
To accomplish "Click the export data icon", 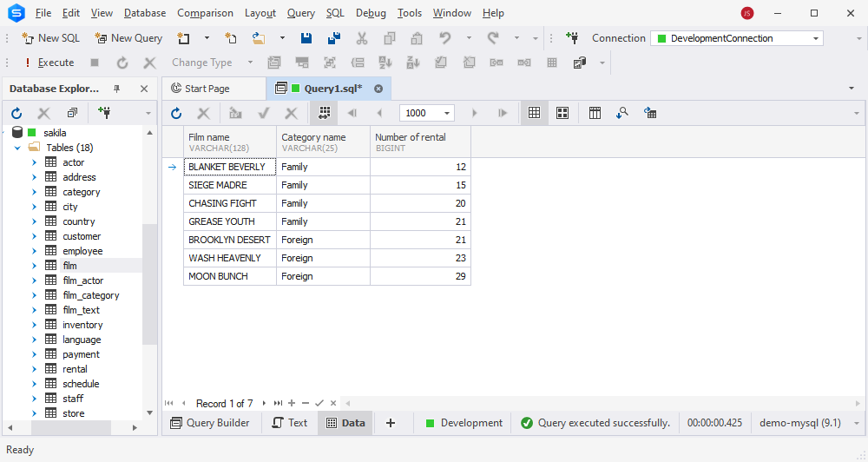I will (x=650, y=113).
